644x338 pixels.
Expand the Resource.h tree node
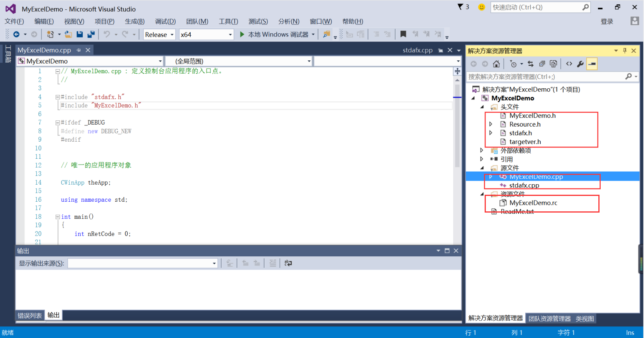(491, 124)
